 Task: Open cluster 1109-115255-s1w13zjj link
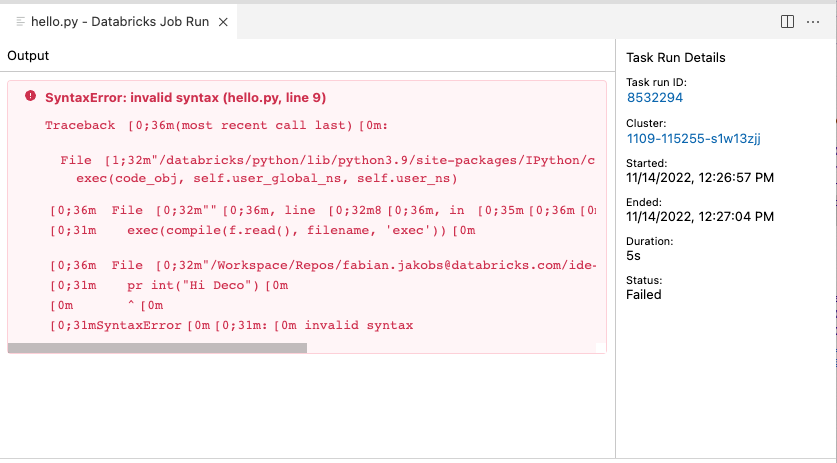[693, 138]
